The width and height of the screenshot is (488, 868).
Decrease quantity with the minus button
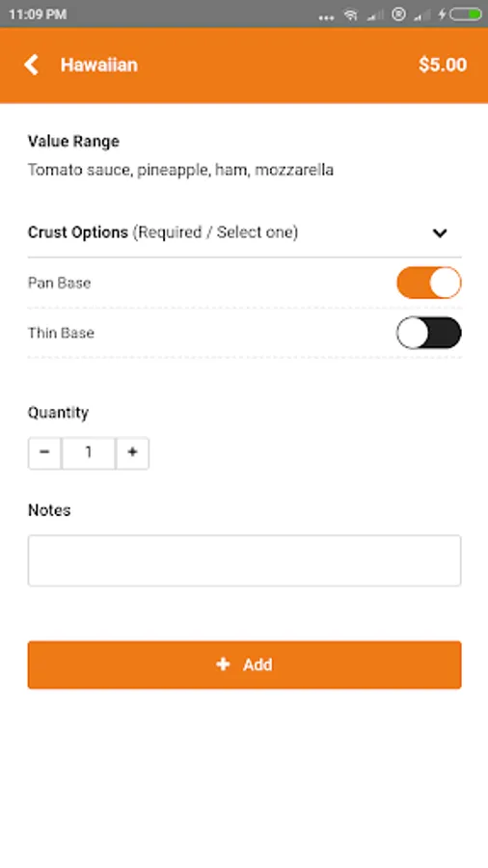(x=44, y=452)
